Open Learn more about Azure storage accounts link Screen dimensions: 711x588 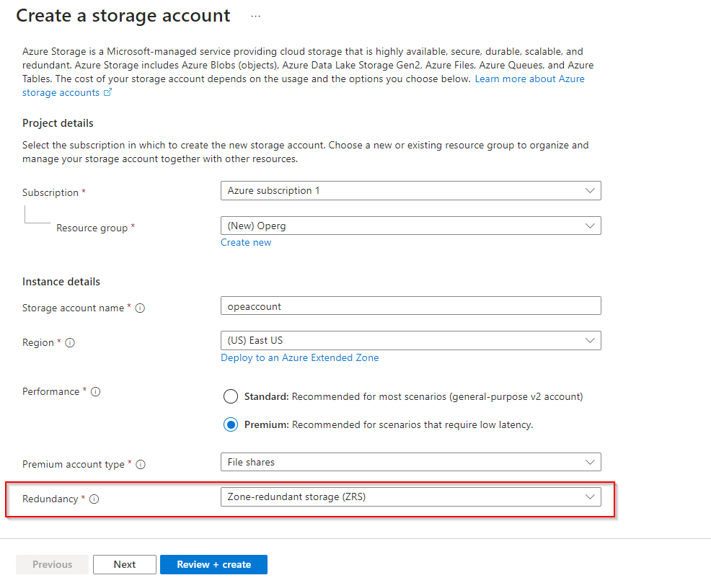[529, 79]
